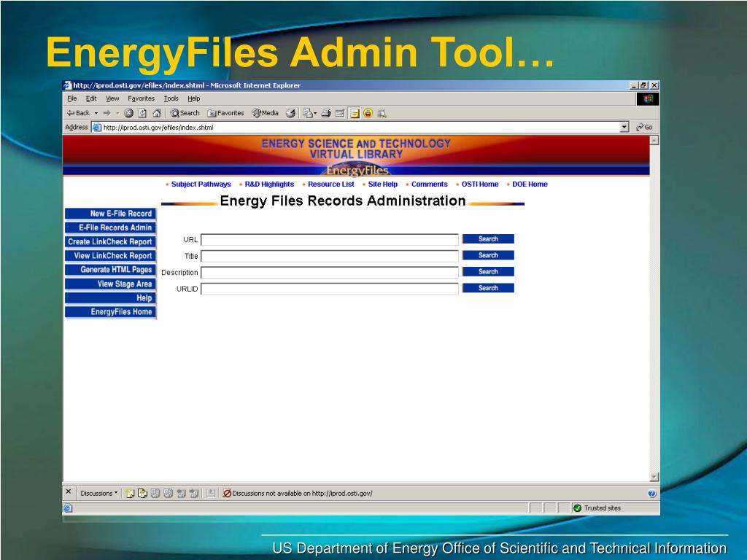Click the scrollbar up arrow
Image resolution: width=747 pixels, height=560 pixels.
(654, 141)
